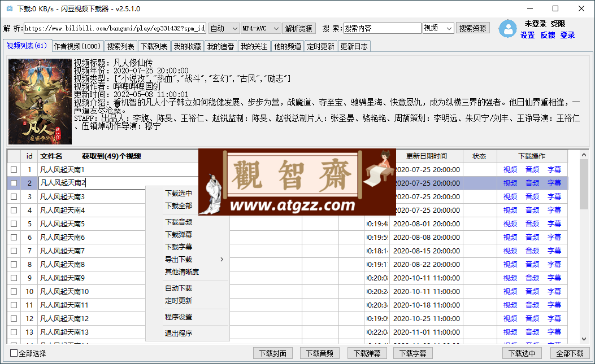Open the 他的频道 tab
Image resolution: width=595 pixels, height=364 pixels.
(x=288, y=46)
